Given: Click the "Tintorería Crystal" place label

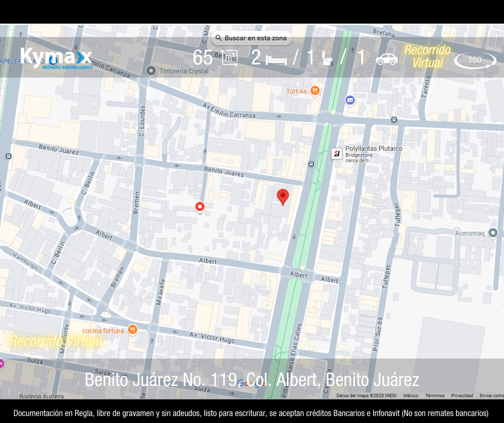Looking at the screenshot, I should (184, 71).
